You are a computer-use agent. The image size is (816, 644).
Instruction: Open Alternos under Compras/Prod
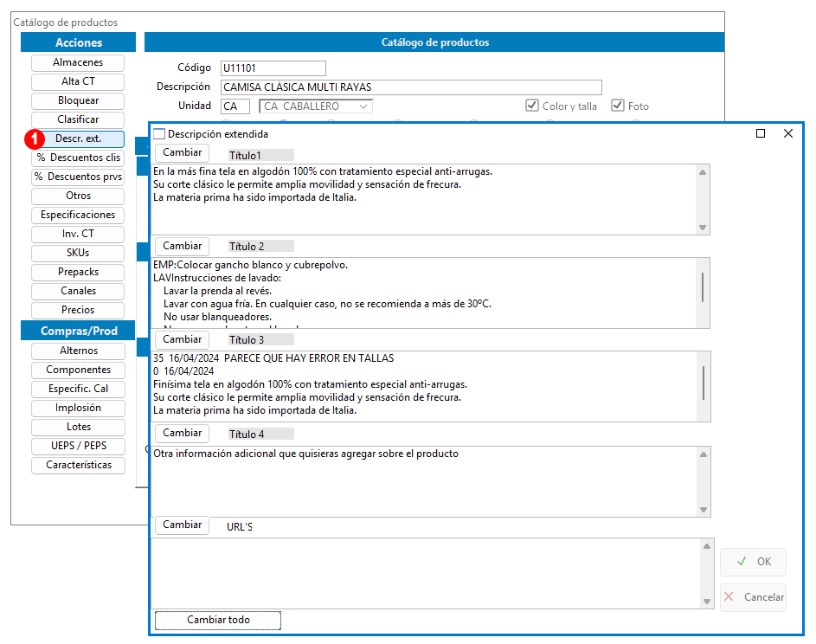[78, 351]
